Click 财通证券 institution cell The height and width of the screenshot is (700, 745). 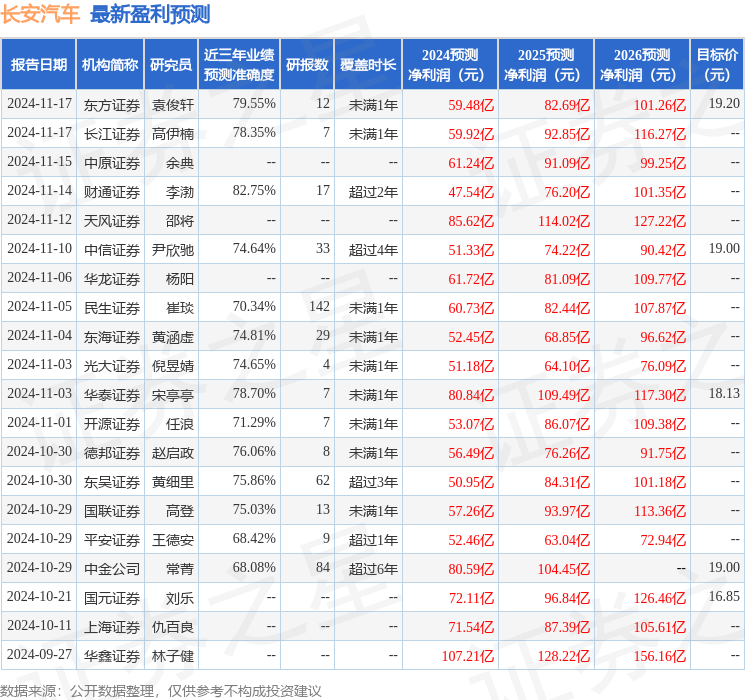[112, 192]
